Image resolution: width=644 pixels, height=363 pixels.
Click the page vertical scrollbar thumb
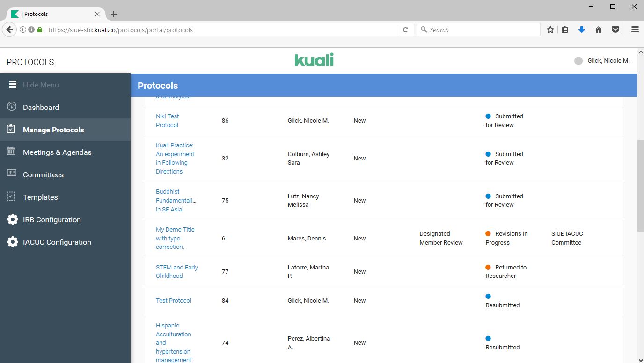(640, 185)
